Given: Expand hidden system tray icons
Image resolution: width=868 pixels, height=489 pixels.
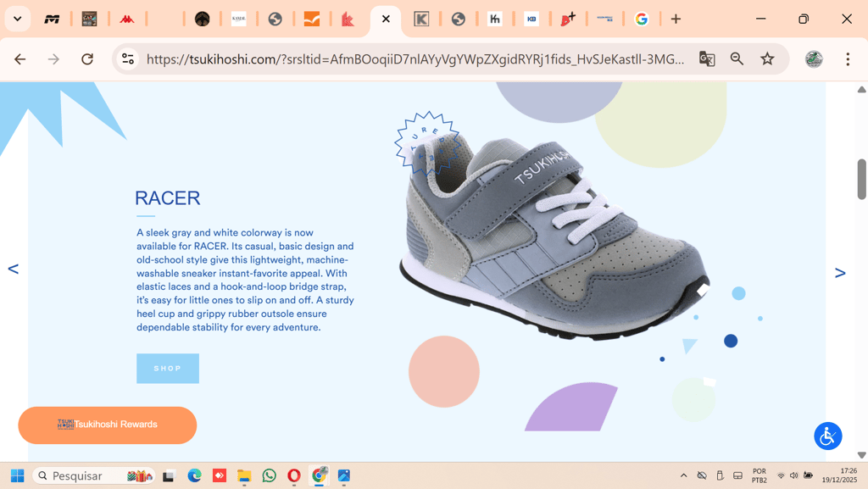Looking at the screenshot, I should tap(684, 475).
